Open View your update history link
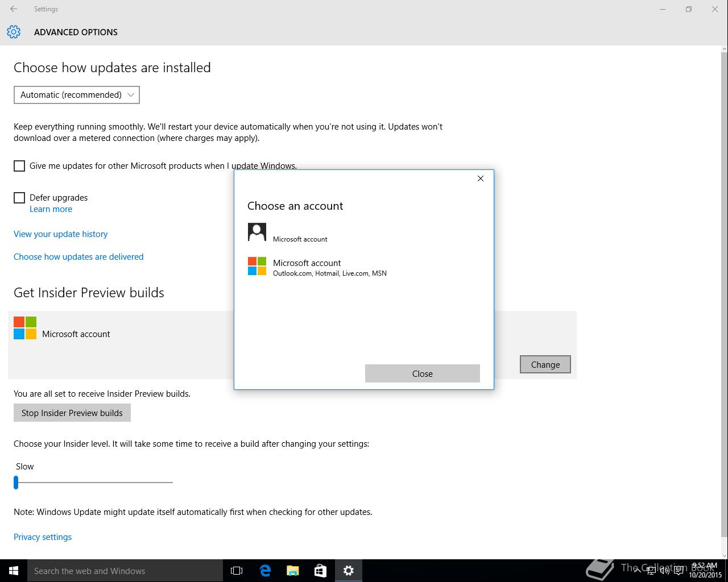Image resolution: width=728 pixels, height=582 pixels. [60, 234]
